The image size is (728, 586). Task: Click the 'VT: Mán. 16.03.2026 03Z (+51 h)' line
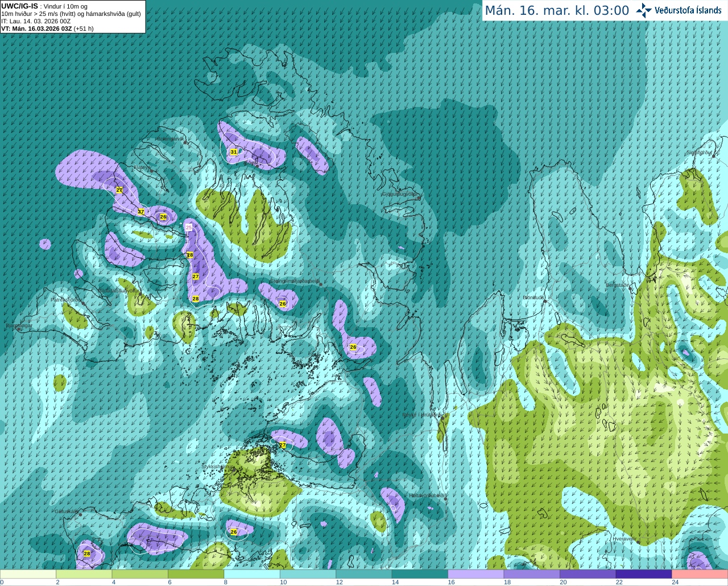pyautogui.click(x=47, y=28)
